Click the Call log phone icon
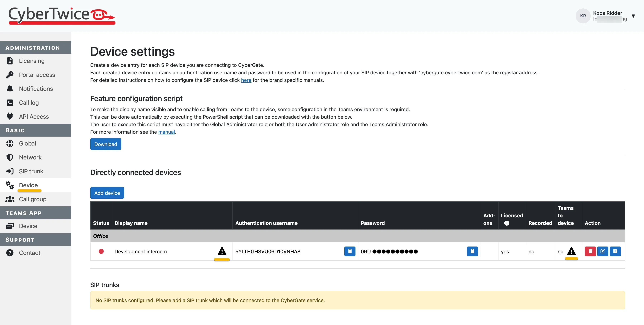Viewport: 644px width, 325px height. click(x=10, y=103)
